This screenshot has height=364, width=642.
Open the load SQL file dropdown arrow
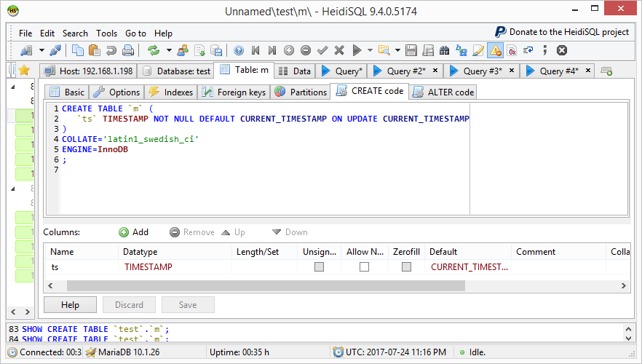[397, 50]
